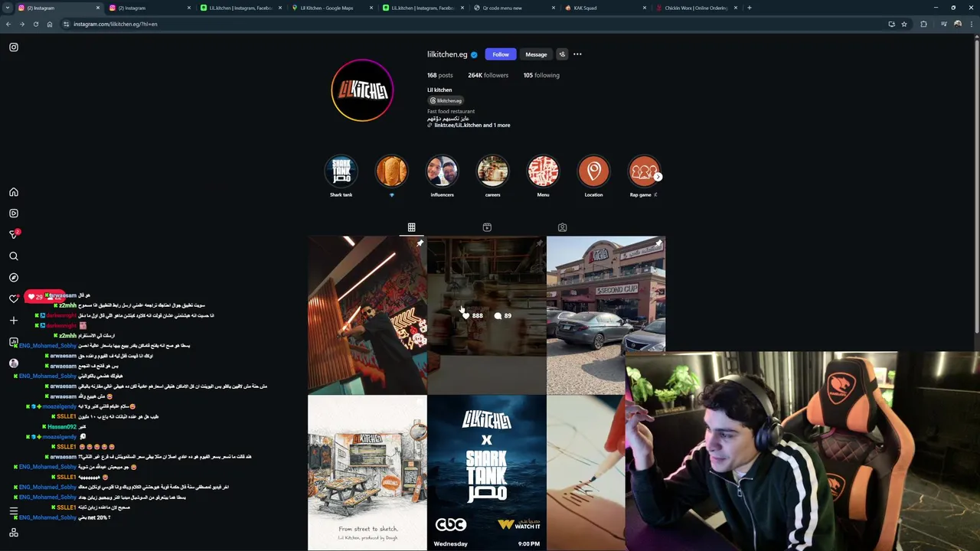The width and height of the screenshot is (980, 551).
Task: Click the verified badge next to lilkitchen.eg
Action: coord(474,54)
